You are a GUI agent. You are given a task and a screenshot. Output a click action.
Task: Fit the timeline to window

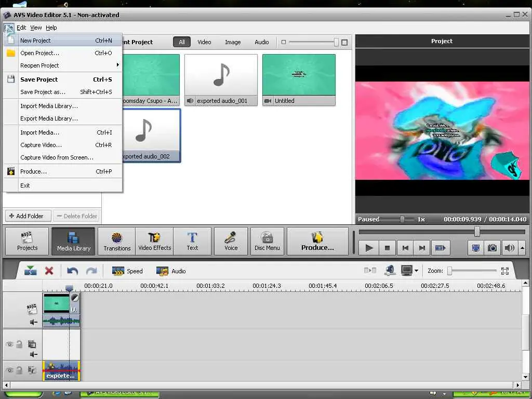[505, 271]
